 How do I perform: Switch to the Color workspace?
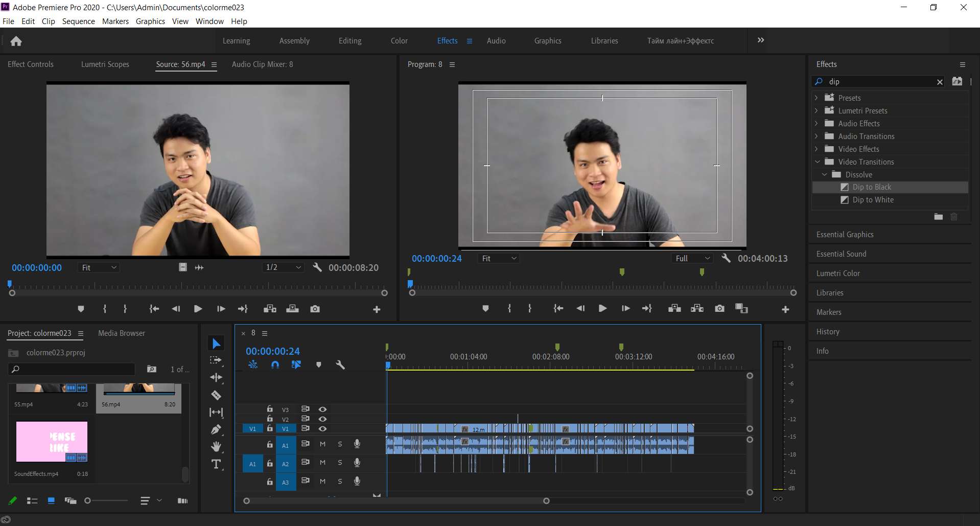point(399,41)
